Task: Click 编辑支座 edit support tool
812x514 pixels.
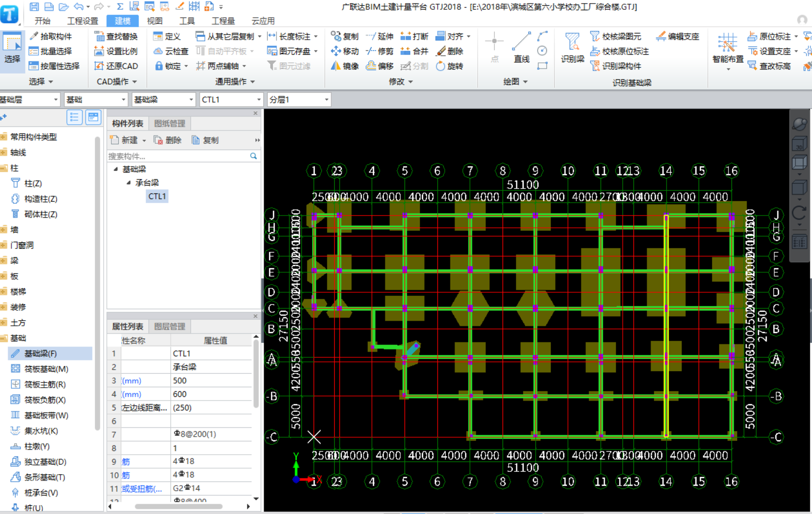Action: tap(678, 37)
